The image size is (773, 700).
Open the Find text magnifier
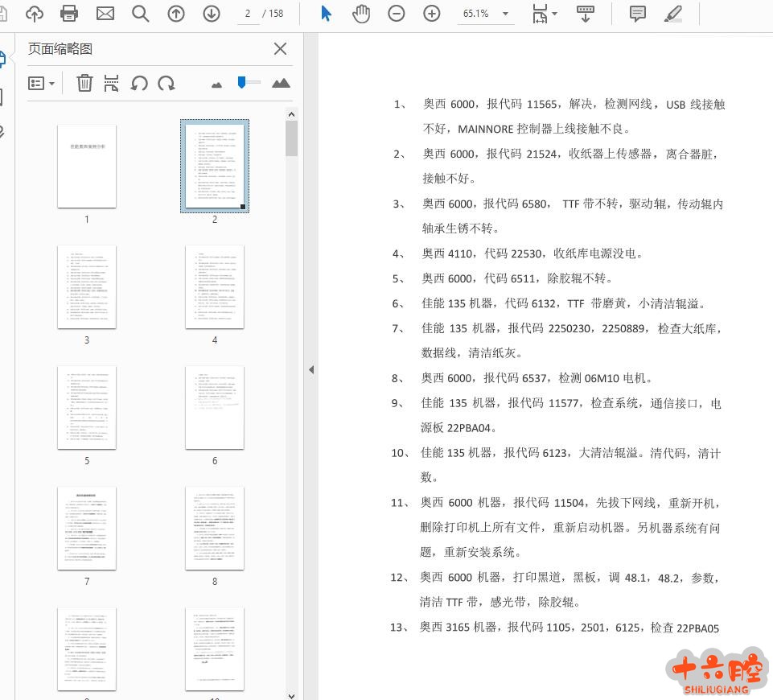(x=141, y=14)
